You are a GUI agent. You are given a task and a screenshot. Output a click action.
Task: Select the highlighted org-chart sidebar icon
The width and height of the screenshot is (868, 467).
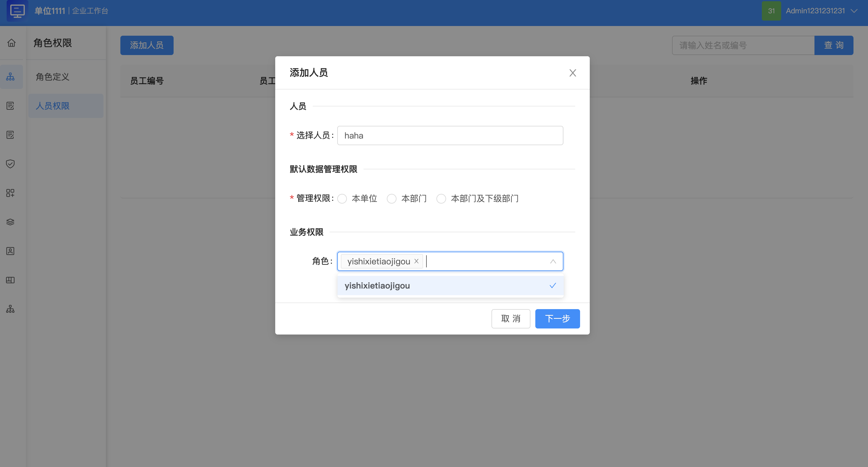point(11,77)
